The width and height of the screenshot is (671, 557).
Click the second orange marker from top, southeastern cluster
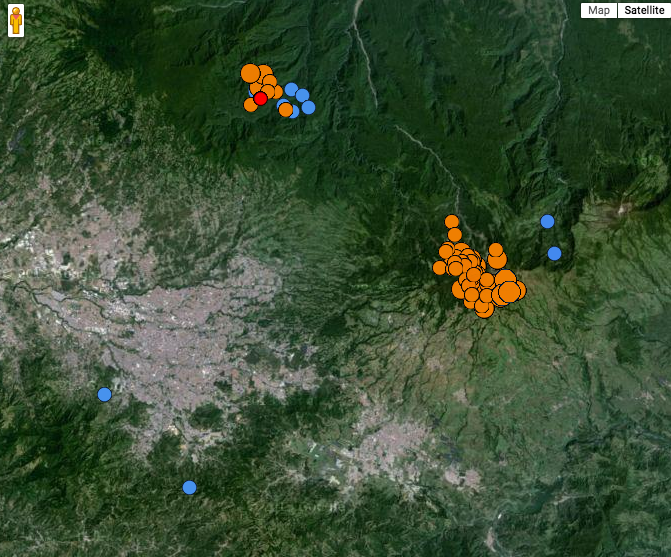coord(454,235)
